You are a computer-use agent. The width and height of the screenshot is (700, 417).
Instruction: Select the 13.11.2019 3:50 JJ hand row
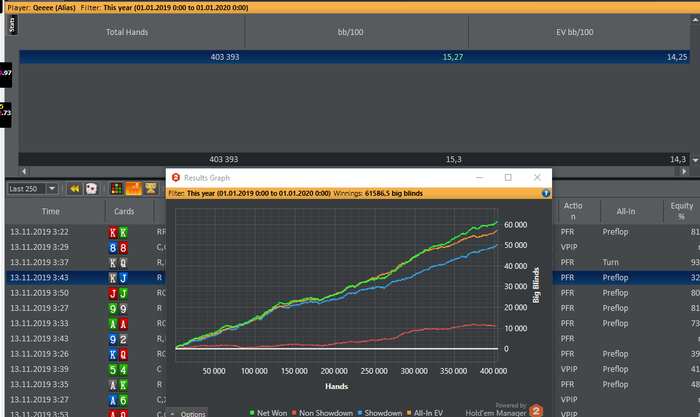pos(86,293)
